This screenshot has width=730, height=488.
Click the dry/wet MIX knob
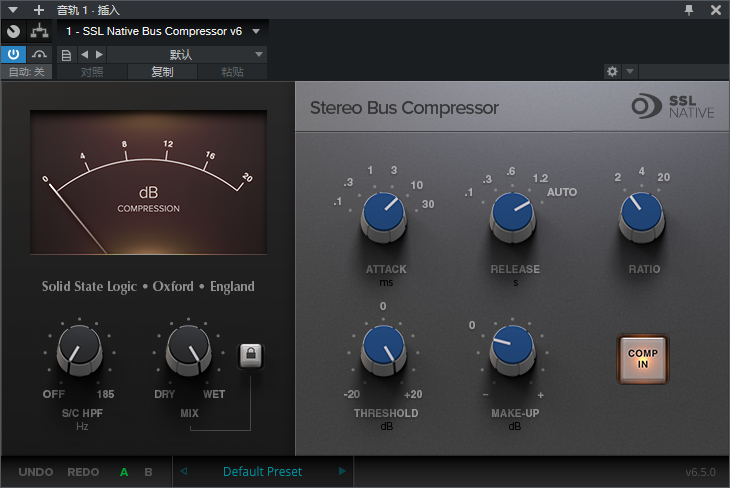[x=189, y=351]
